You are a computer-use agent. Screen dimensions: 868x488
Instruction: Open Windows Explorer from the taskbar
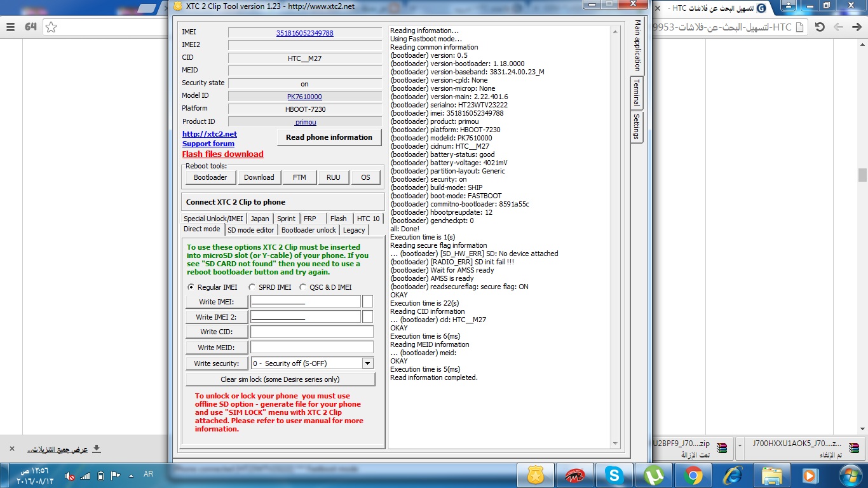[x=771, y=475]
